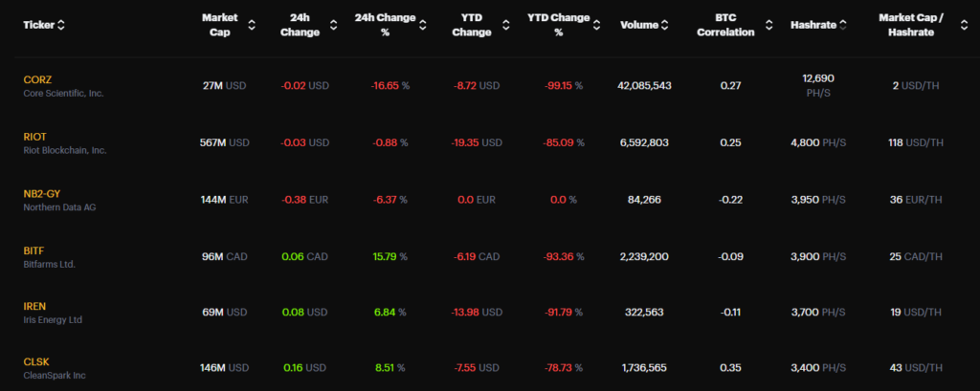Click sort arrows for YTD Change
Image resolution: width=980 pixels, height=391 pixels.
(504, 25)
